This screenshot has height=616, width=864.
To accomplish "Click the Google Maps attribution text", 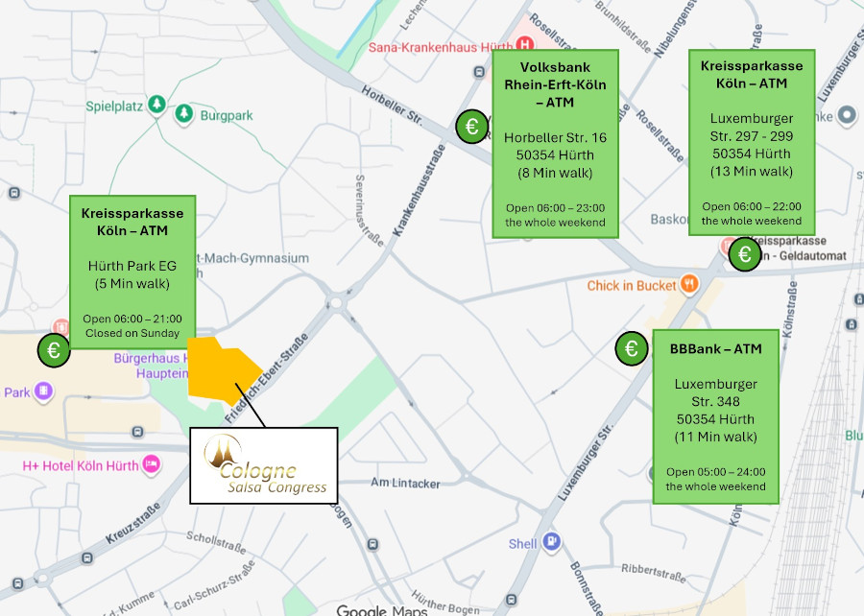I will (382, 610).
